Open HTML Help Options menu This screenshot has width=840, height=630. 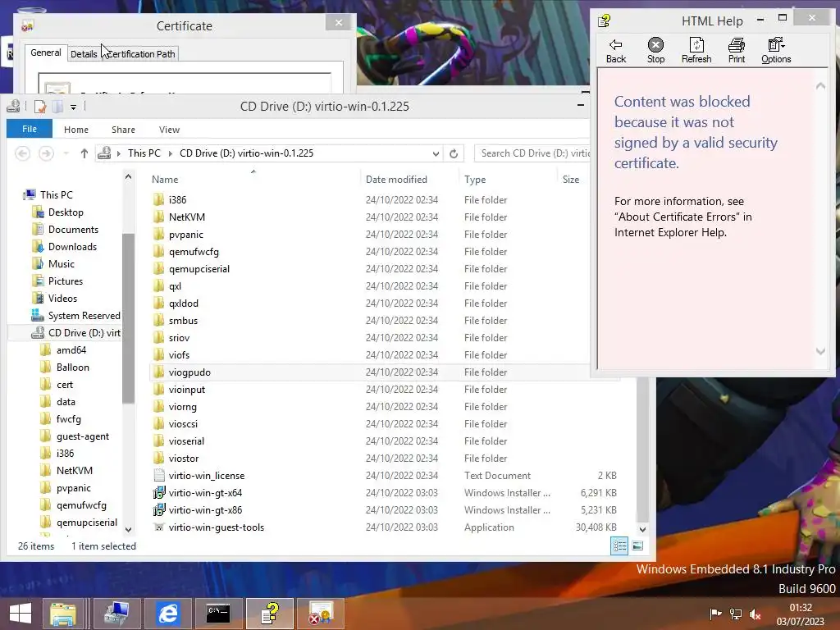coord(776,51)
